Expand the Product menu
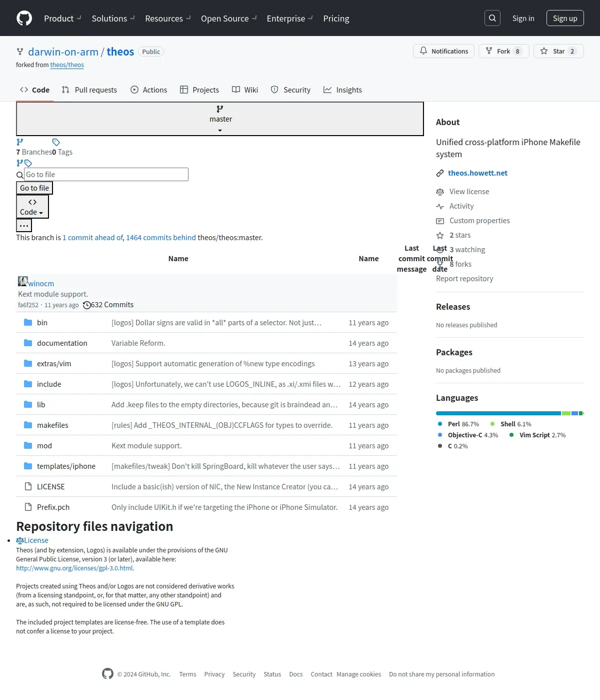The height and width of the screenshot is (700, 600). 62,19
